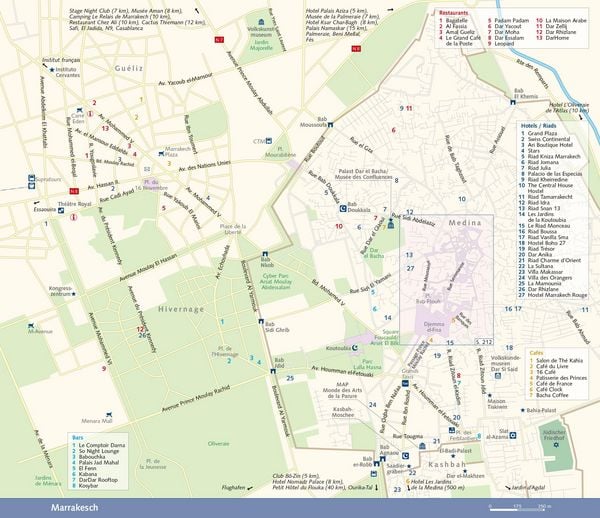Select the Théâtre Royal icon
The width and height of the screenshot is (600, 518).
coord(61,210)
